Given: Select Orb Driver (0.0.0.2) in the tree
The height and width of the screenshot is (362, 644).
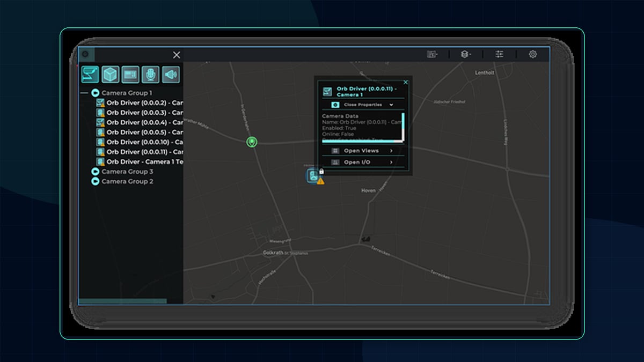Looking at the screenshot, I should [x=144, y=102].
